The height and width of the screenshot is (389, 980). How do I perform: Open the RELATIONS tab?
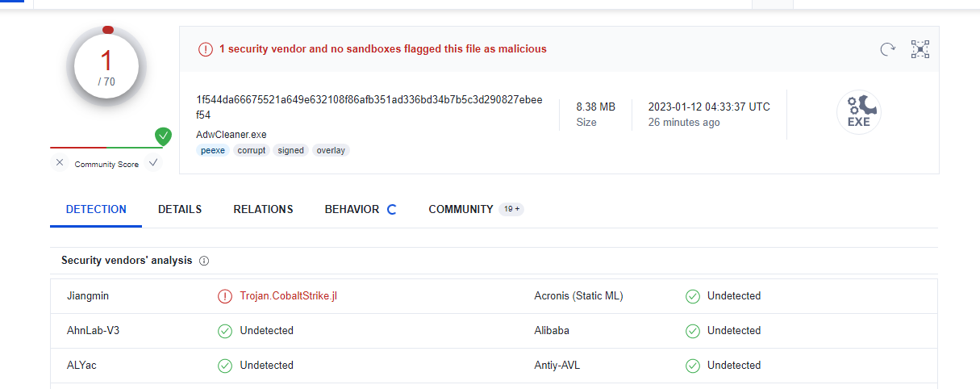coord(263,209)
